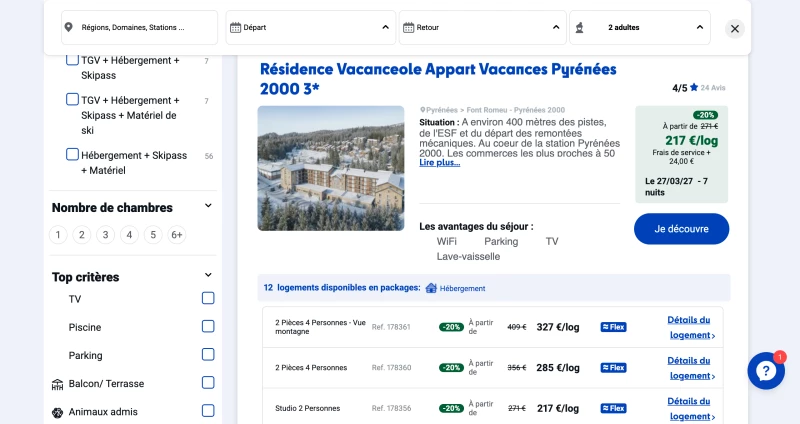Open the residence aerial photo
This screenshot has width=800, height=424.
coord(331,168)
